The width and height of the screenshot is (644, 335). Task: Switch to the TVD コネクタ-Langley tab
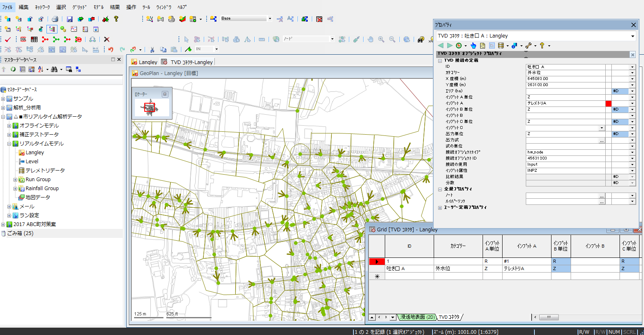(191, 62)
